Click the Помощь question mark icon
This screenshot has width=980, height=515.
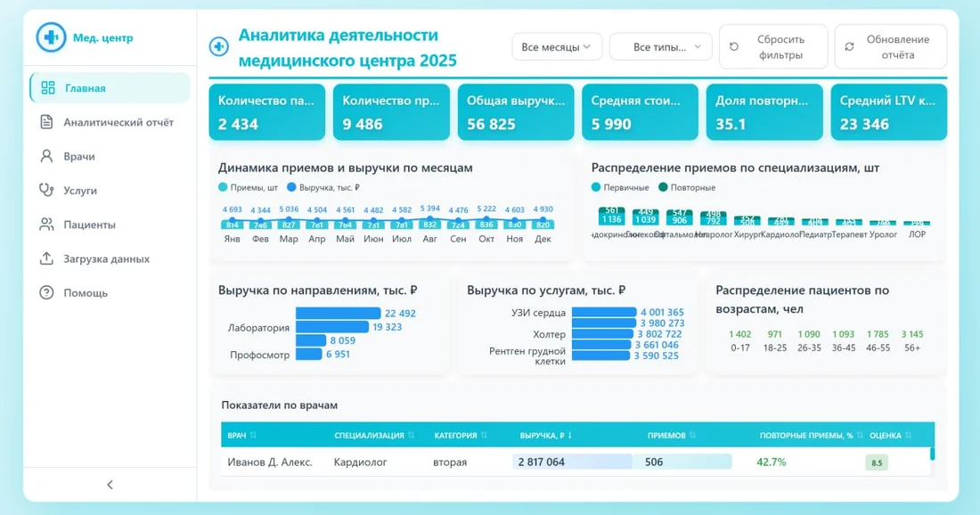(x=46, y=292)
